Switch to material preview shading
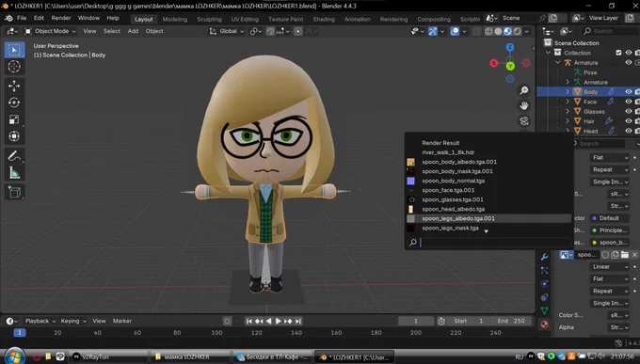Viewport: 640px width, 364px height. [x=507, y=31]
